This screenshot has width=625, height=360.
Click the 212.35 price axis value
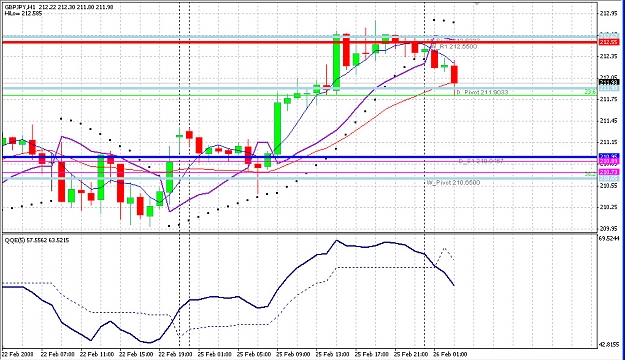coord(609,56)
